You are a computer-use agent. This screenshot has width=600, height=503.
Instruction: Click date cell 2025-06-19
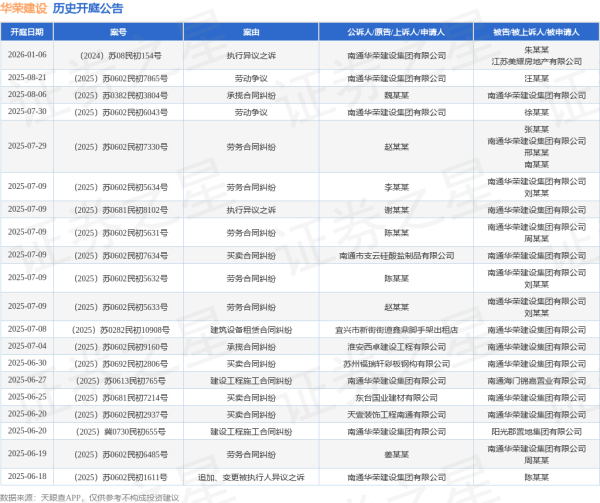click(x=27, y=454)
